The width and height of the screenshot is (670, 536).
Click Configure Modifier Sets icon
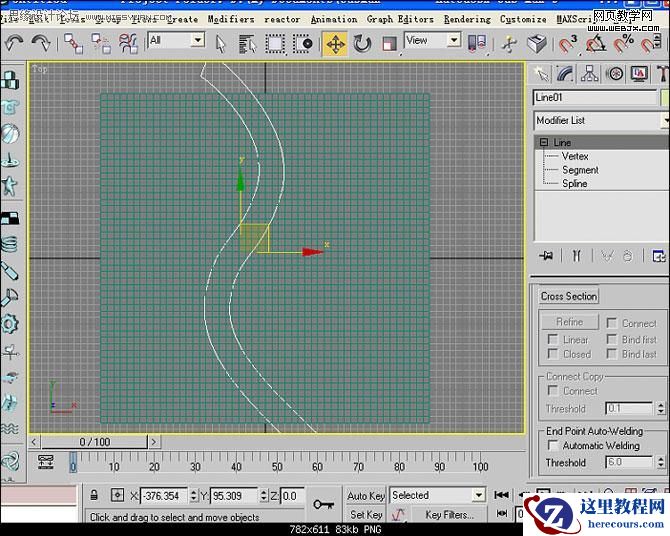pyautogui.click(x=659, y=256)
